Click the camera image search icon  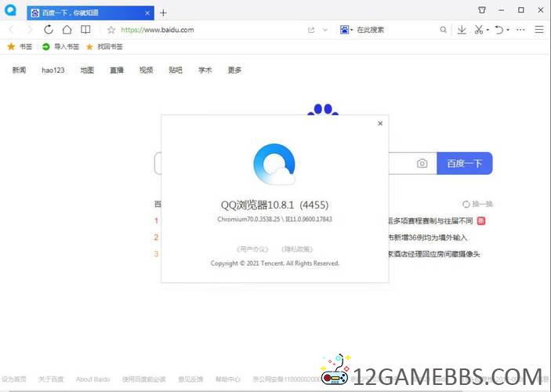pos(422,163)
